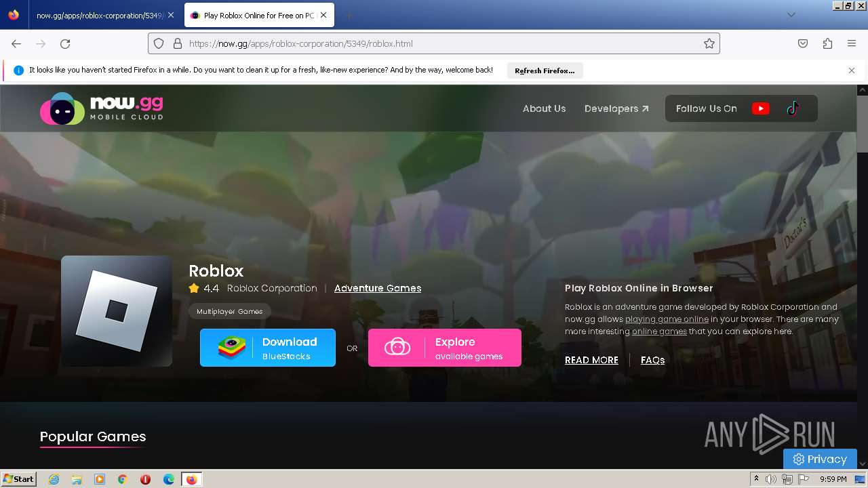Viewport: 868px width, 488px height.
Task: Open the About Us link
Action: tap(544, 108)
